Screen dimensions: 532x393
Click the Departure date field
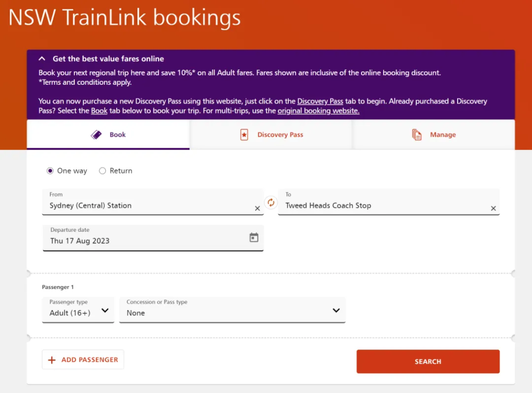pos(153,238)
